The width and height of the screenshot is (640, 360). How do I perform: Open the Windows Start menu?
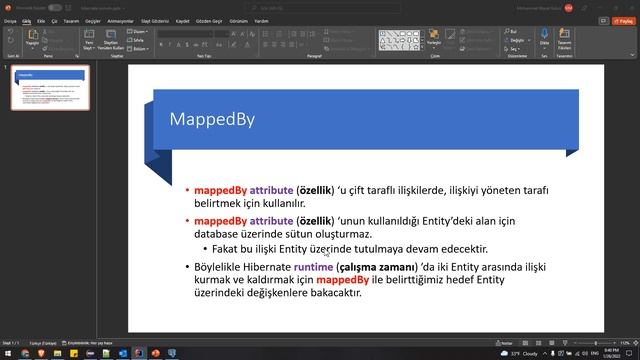point(8,353)
